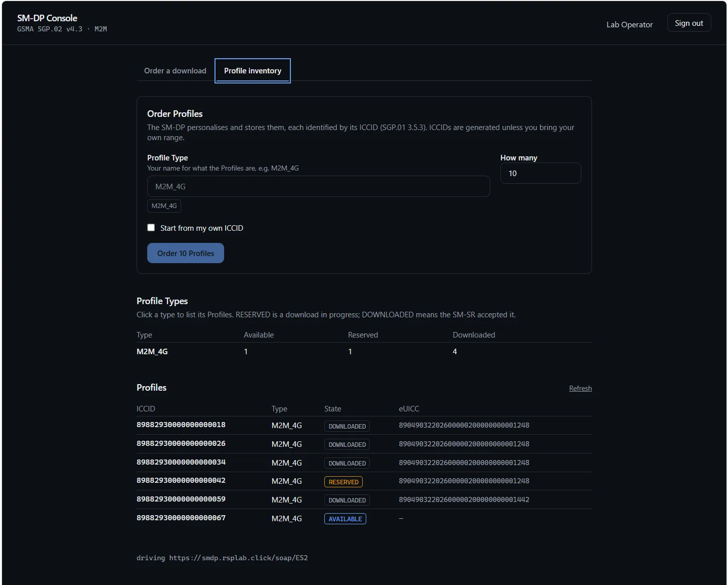Click the Sign out button

click(689, 23)
